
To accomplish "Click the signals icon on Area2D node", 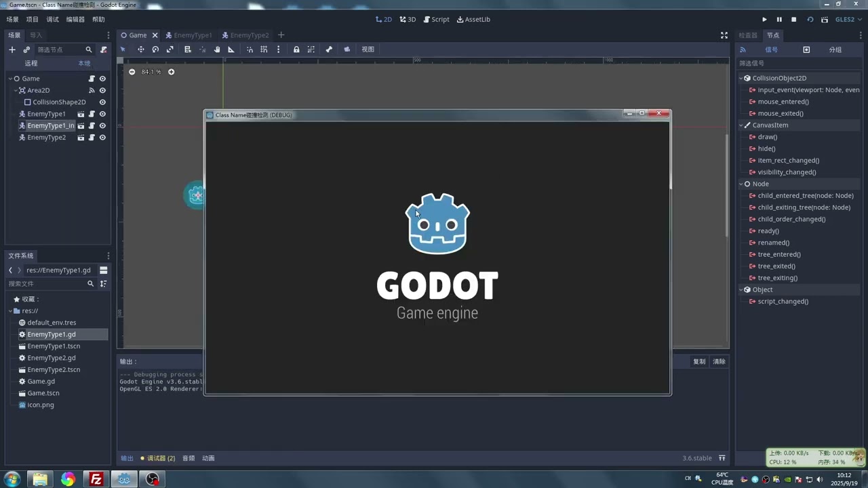I will click(92, 90).
